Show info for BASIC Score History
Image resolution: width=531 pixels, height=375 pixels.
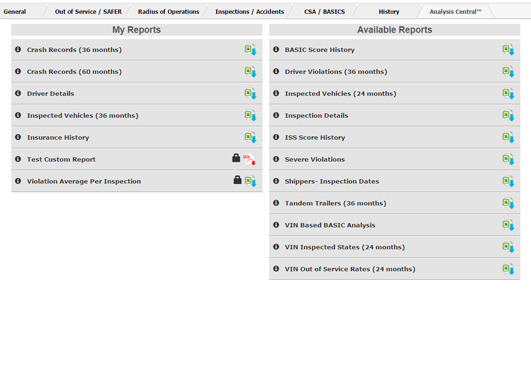[276, 49]
